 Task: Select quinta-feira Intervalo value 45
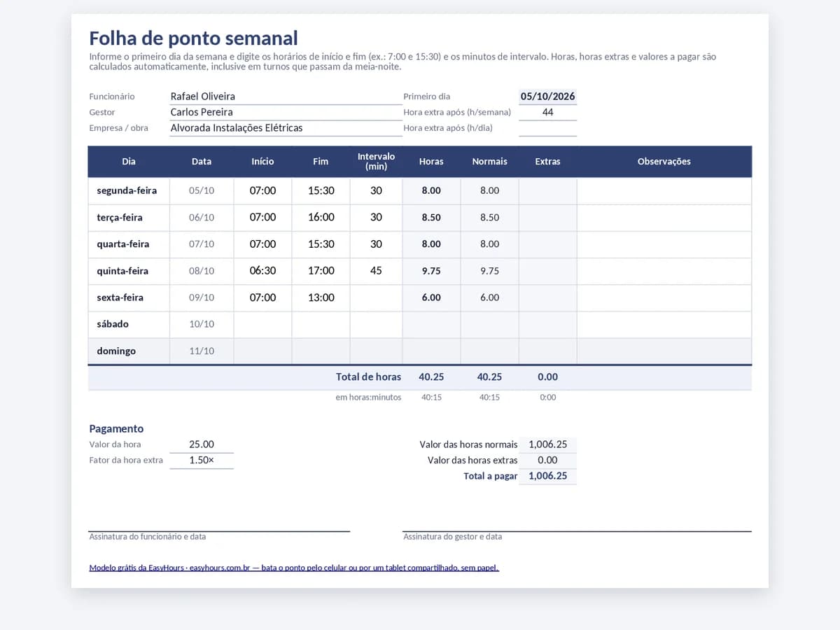tap(376, 271)
